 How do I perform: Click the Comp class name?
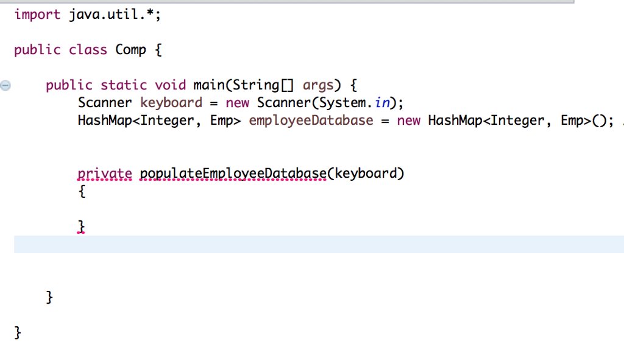pos(130,49)
